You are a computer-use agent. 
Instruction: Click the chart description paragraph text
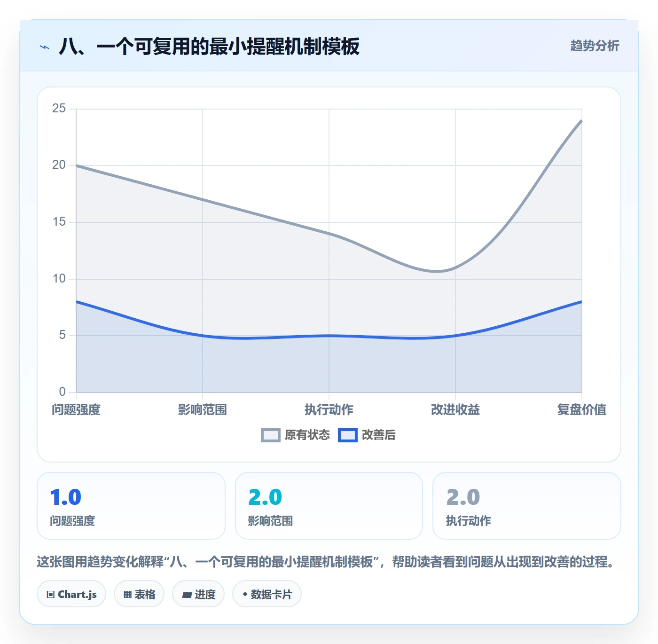pyautogui.click(x=327, y=562)
